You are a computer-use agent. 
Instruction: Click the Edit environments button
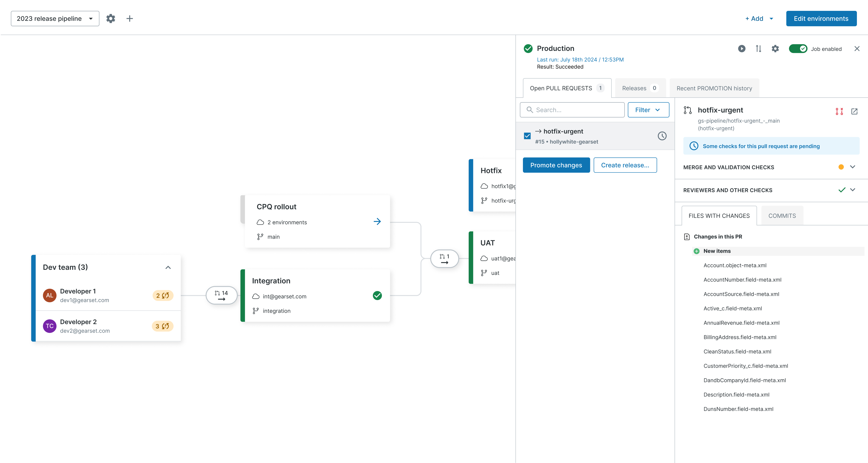click(x=821, y=18)
